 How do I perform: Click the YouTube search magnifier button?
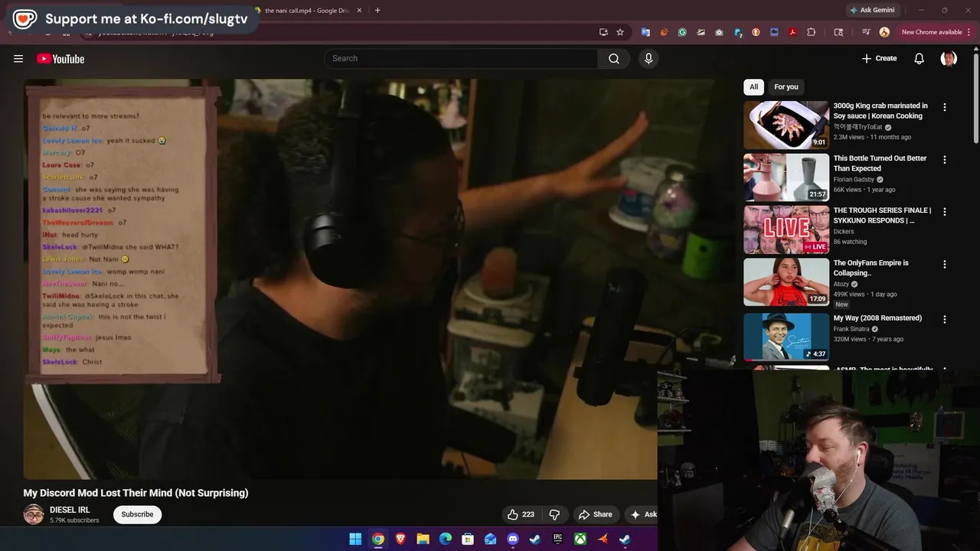pyautogui.click(x=614, y=58)
